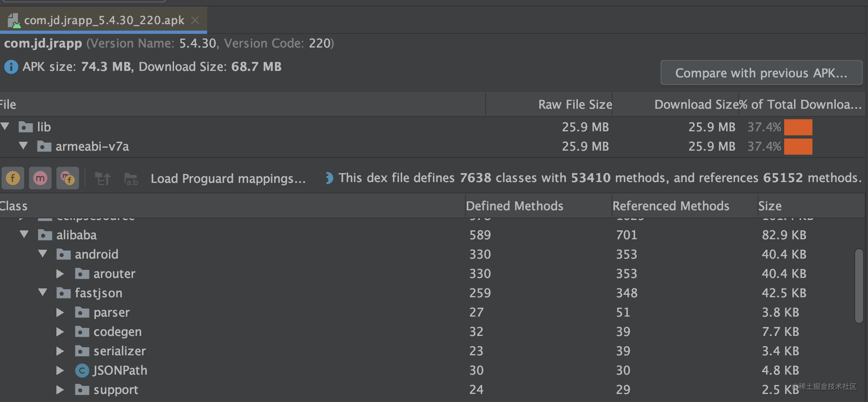Expand the parser package
Image resolution: width=868 pixels, height=402 pixels.
(60, 312)
